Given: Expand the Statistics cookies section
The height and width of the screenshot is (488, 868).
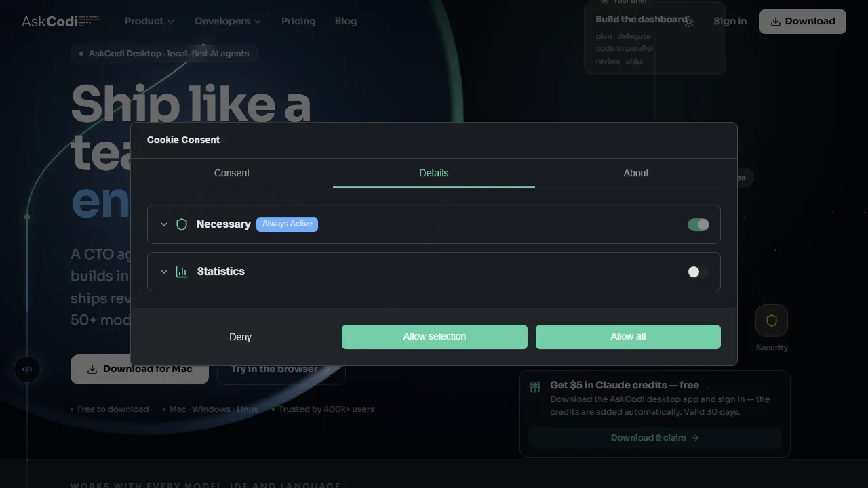Looking at the screenshot, I should point(163,272).
